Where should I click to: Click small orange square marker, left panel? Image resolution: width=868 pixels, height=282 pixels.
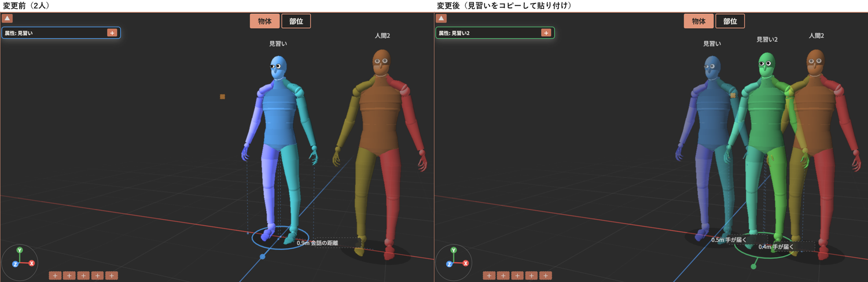tap(222, 97)
